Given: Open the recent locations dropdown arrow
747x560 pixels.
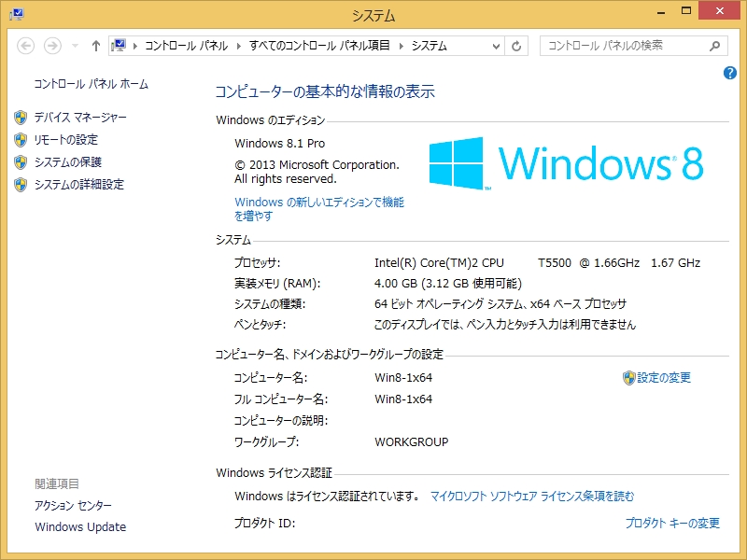Looking at the screenshot, I should click(75, 46).
